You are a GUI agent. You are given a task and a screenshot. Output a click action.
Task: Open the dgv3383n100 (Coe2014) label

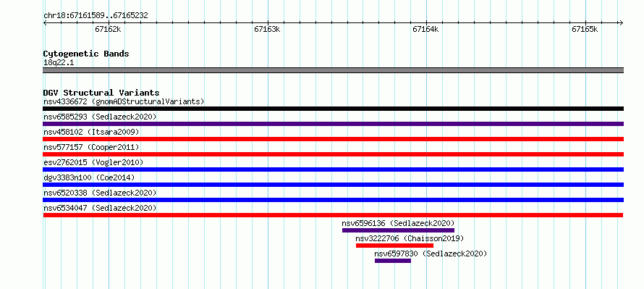click(89, 177)
